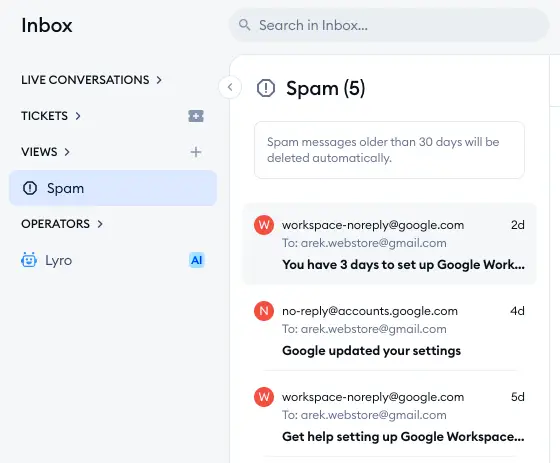Open Lyro in the sidebar
This screenshot has height=463, width=560.
tap(113, 260)
